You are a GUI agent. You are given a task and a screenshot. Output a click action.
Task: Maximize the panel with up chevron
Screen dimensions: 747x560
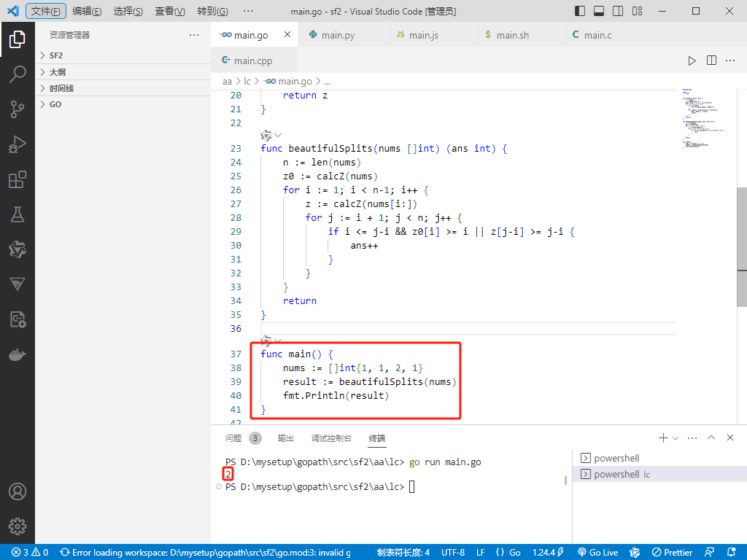click(x=711, y=437)
